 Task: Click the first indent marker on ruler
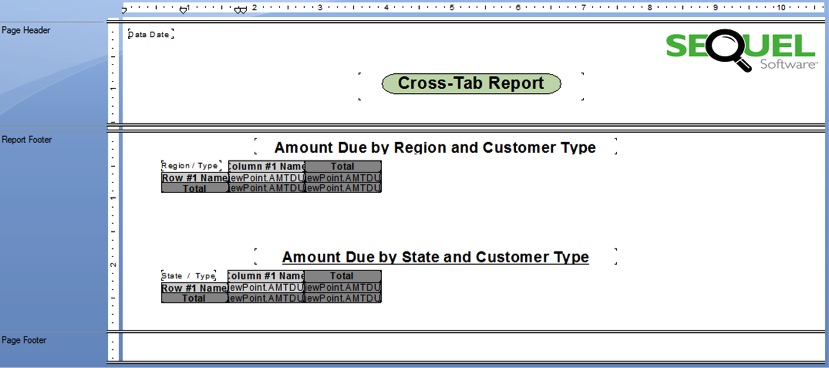coord(183,10)
